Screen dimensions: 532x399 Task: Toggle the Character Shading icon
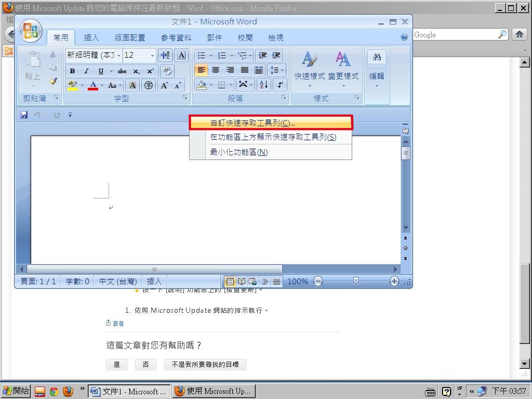point(132,85)
